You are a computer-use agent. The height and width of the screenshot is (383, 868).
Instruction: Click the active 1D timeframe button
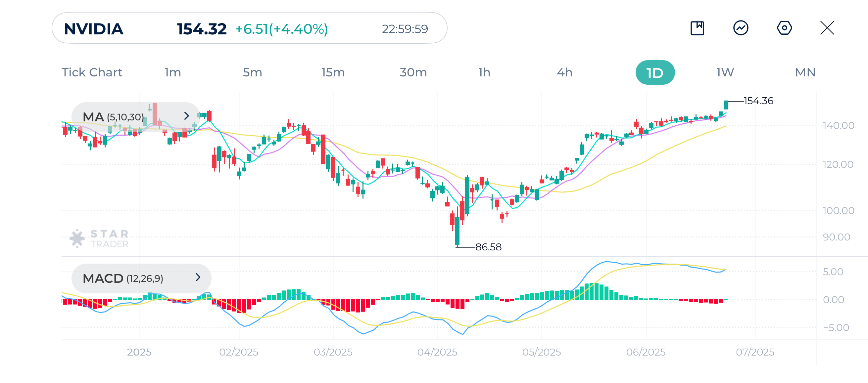[655, 73]
